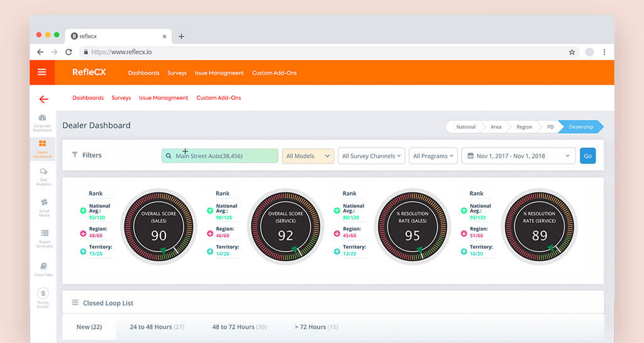Expand the All Models dropdown
Screen dimensions: 644x343
click(x=308, y=156)
